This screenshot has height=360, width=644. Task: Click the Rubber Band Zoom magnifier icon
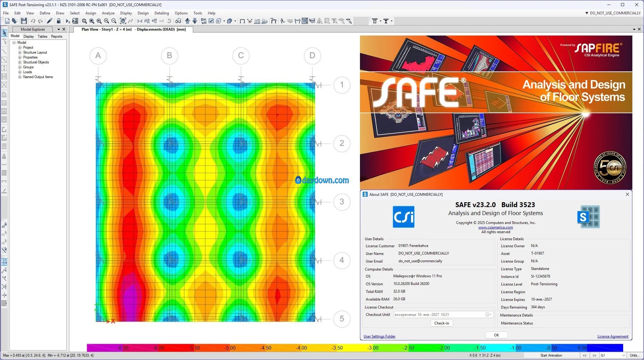click(84, 21)
